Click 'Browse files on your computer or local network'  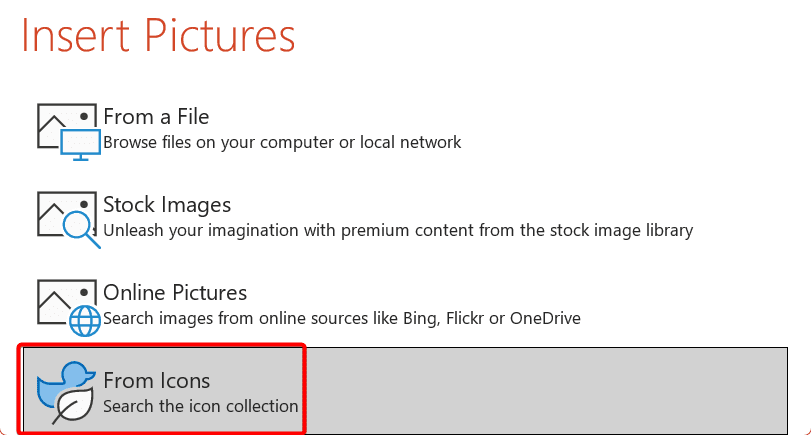click(282, 142)
